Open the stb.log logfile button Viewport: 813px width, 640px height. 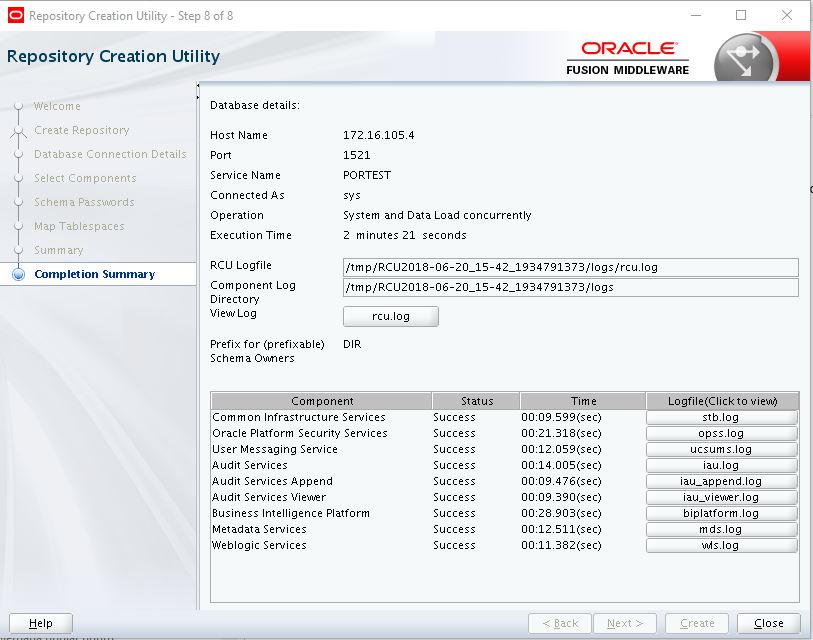click(x=721, y=418)
